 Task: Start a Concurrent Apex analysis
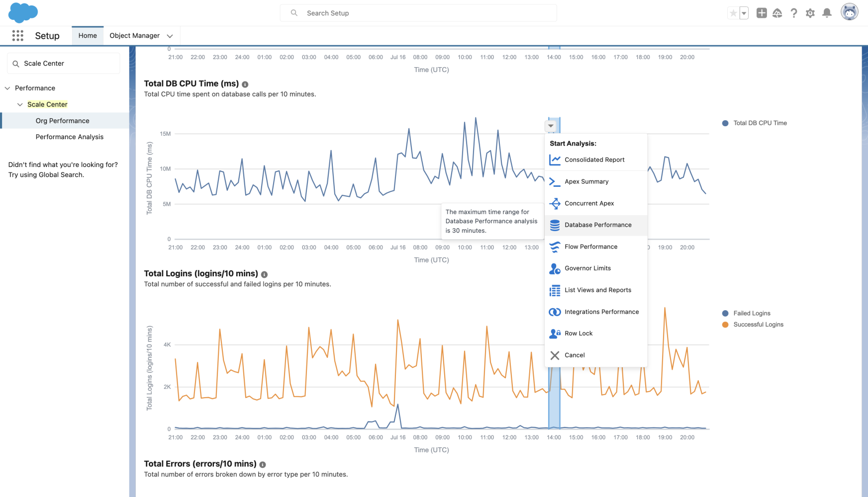589,203
